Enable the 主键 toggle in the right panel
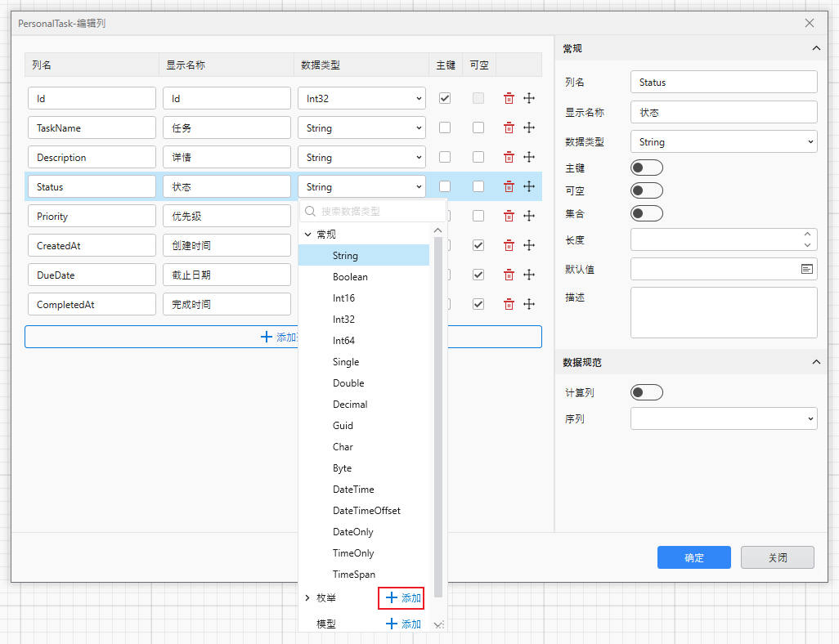Image resolution: width=839 pixels, height=644 pixels. (646, 167)
